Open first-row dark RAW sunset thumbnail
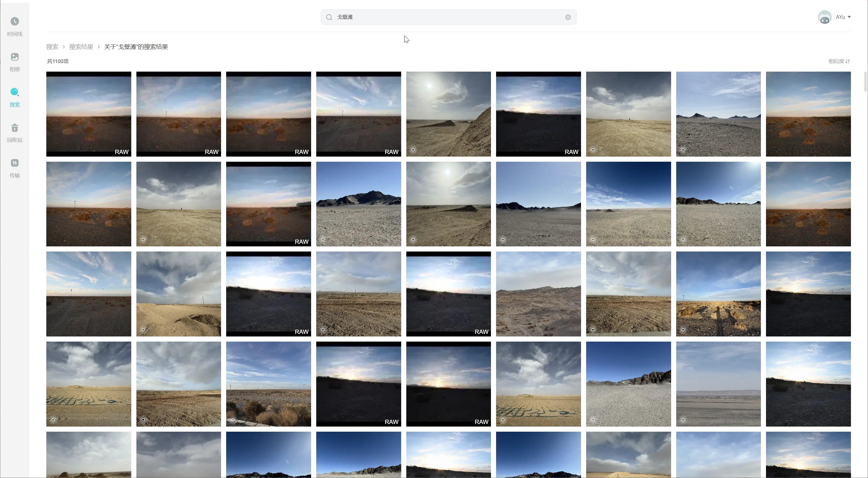Image resolution: width=868 pixels, height=478 pixels. (538, 114)
